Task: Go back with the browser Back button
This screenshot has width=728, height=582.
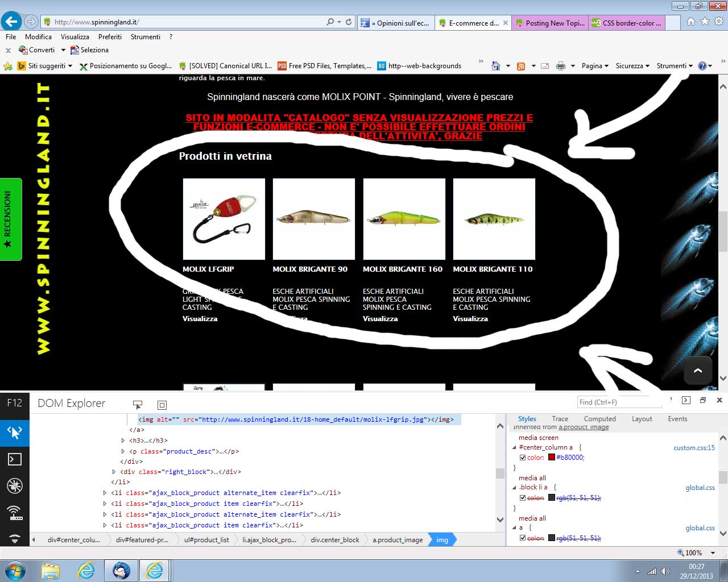Action: point(11,22)
